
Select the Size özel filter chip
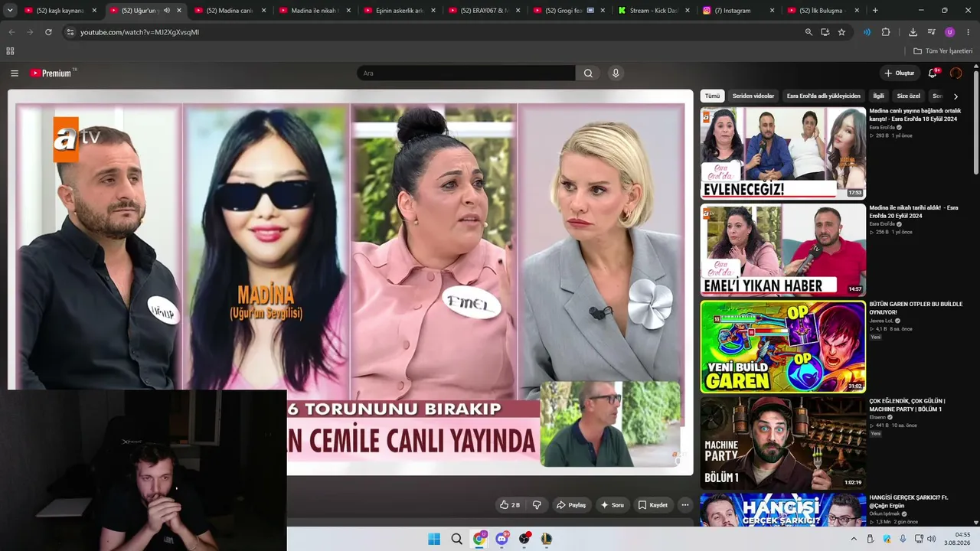pyautogui.click(x=909, y=96)
